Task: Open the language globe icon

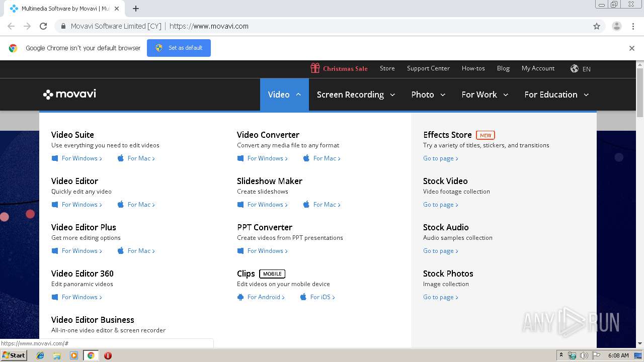Action: click(574, 68)
